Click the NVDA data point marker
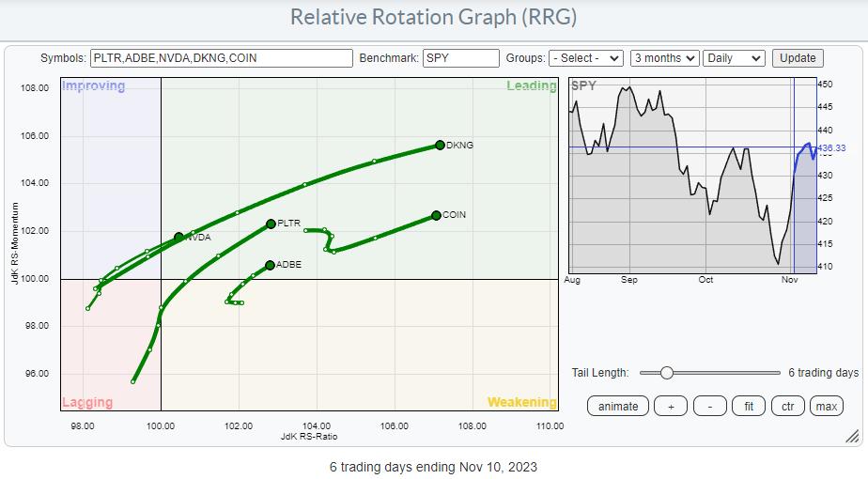Viewport: 868px width, 479px height. (x=178, y=238)
